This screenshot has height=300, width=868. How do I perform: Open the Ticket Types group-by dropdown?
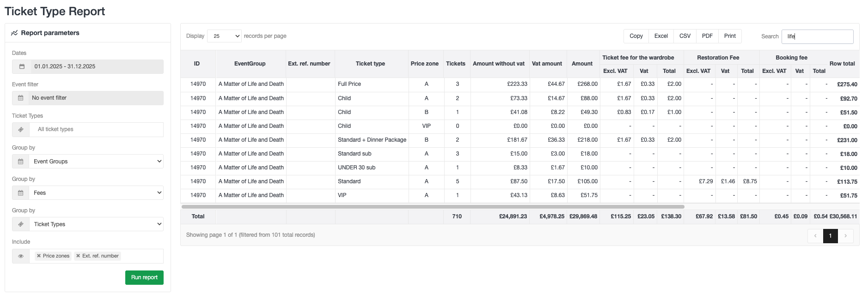coord(97,224)
